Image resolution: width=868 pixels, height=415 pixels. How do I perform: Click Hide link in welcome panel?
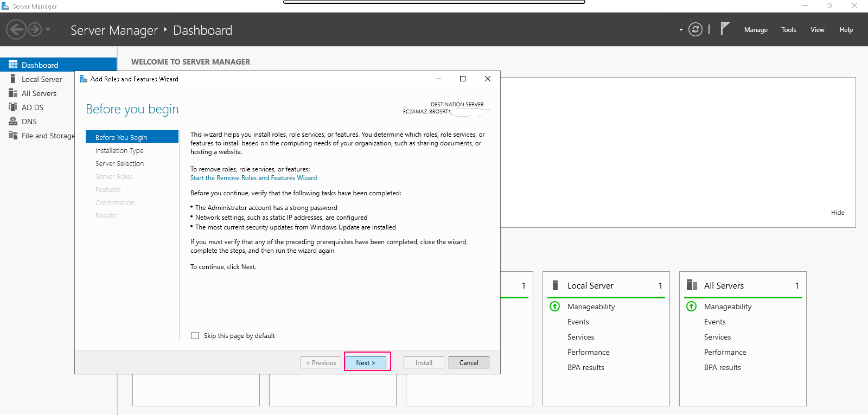pos(838,213)
